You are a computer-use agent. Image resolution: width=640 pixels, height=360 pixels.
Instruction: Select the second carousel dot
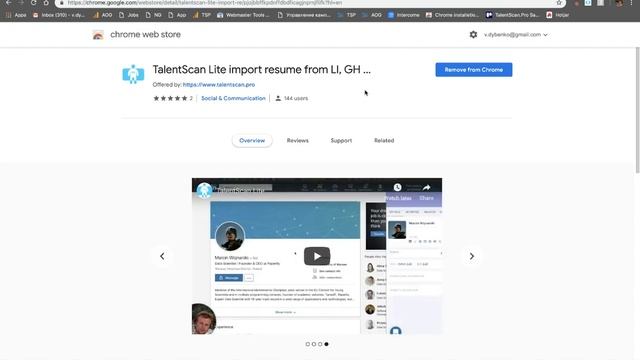pyautogui.click(x=314, y=344)
